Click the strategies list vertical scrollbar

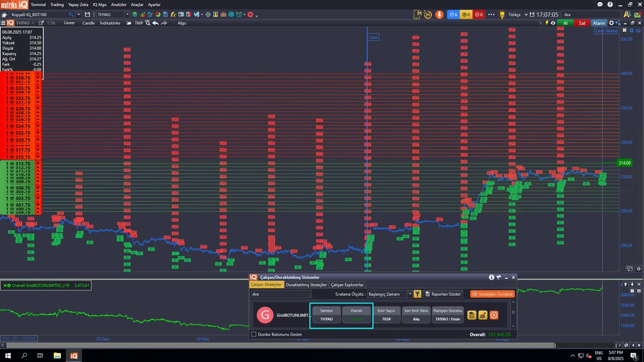tap(513, 315)
